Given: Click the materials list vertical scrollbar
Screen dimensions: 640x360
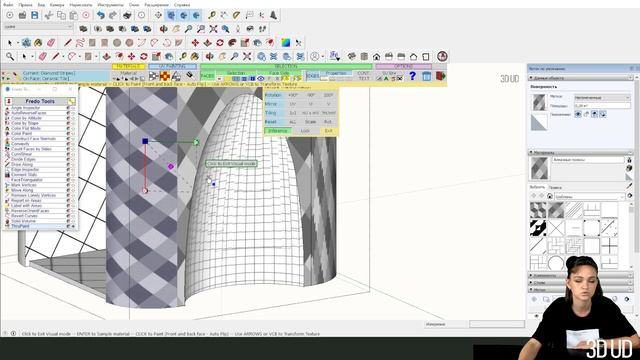Looking at the screenshot, I should pos(631,235).
